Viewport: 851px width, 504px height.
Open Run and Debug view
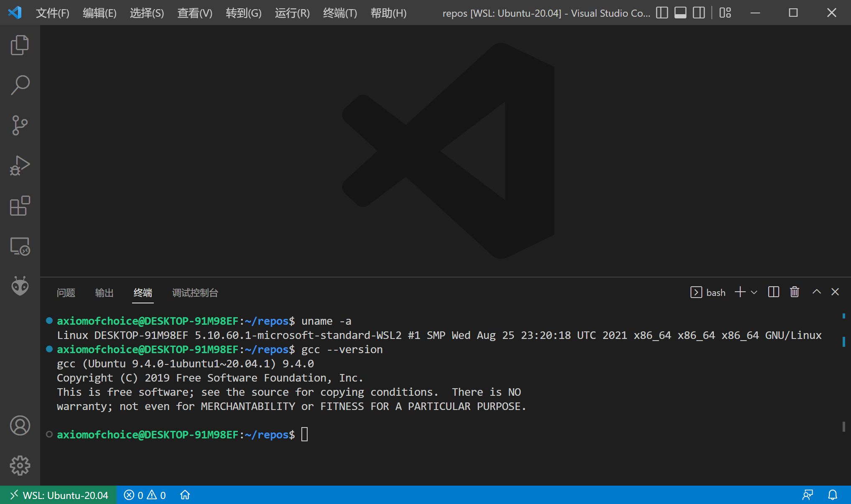pyautogui.click(x=20, y=165)
